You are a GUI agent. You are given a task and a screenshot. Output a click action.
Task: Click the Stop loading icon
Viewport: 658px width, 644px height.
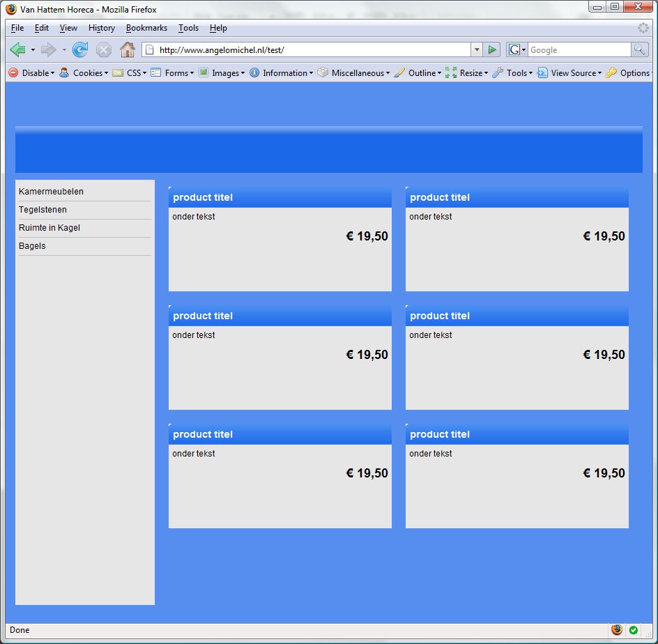click(x=104, y=50)
